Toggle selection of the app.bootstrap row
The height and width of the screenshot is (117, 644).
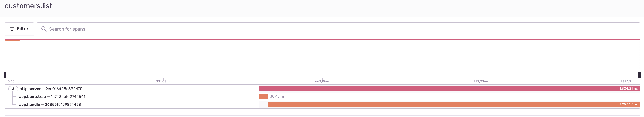point(125,96)
